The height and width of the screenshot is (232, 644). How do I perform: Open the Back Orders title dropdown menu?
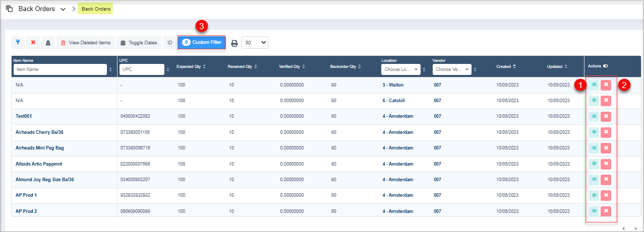coord(63,9)
